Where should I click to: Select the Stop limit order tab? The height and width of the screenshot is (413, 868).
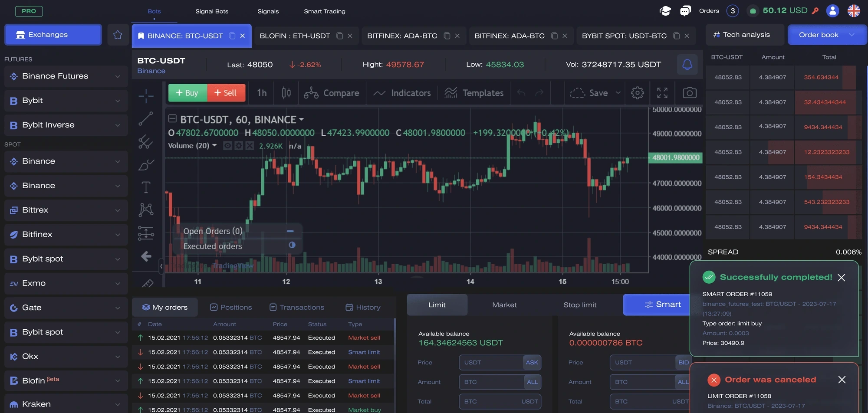(x=580, y=305)
